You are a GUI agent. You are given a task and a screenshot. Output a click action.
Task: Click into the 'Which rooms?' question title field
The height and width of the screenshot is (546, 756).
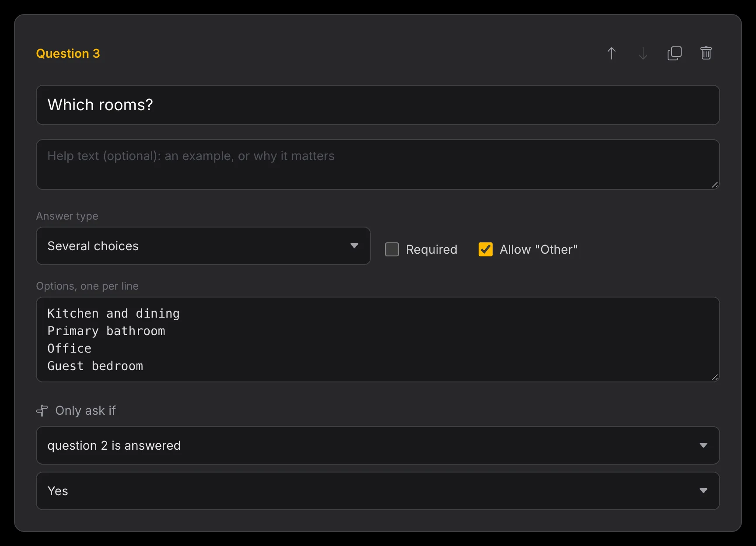click(x=378, y=105)
